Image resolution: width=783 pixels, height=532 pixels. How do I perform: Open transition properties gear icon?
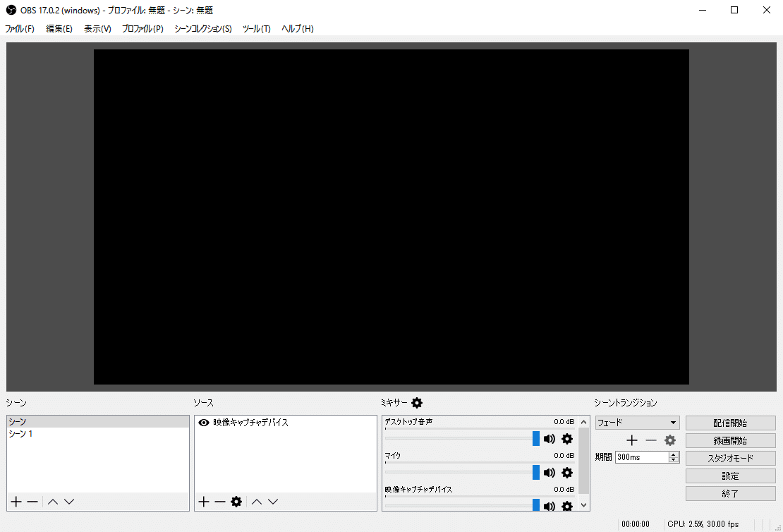click(669, 440)
